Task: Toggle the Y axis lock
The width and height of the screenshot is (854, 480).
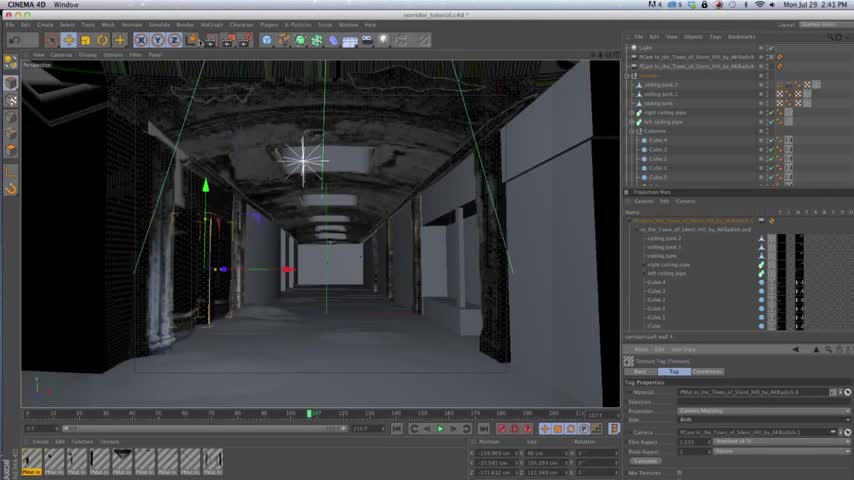Action: point(158,40)
